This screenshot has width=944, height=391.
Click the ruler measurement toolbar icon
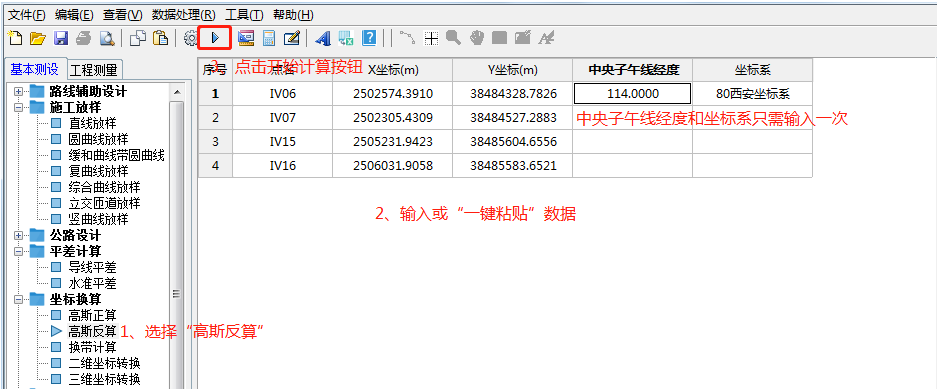(246, 39)
